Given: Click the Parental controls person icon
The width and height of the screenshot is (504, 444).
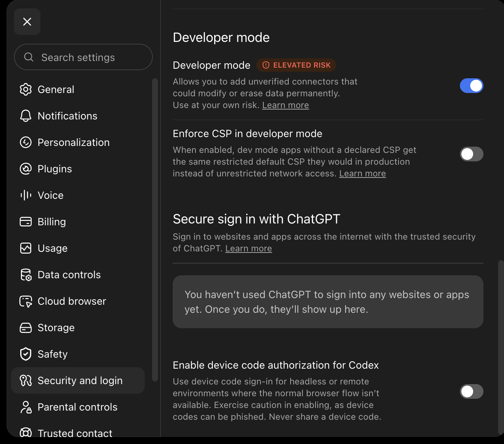Looking at the screenshot, I should 26,407.
